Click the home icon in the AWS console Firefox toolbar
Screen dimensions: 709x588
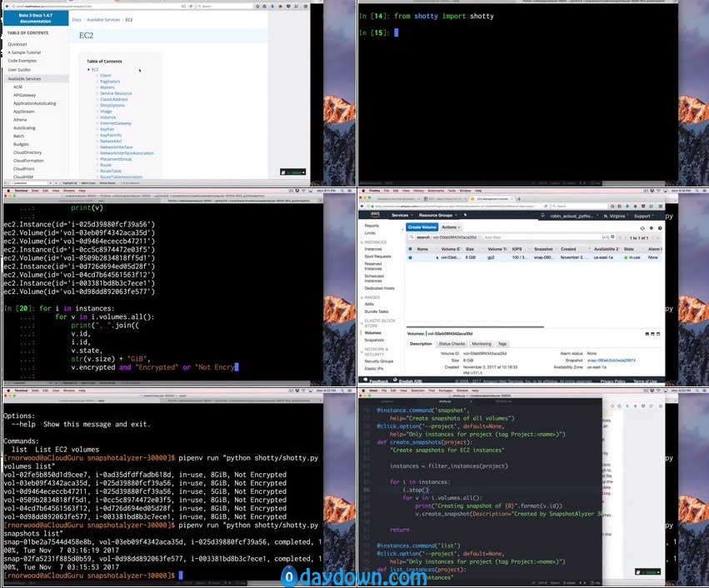[x=637, y=206]
